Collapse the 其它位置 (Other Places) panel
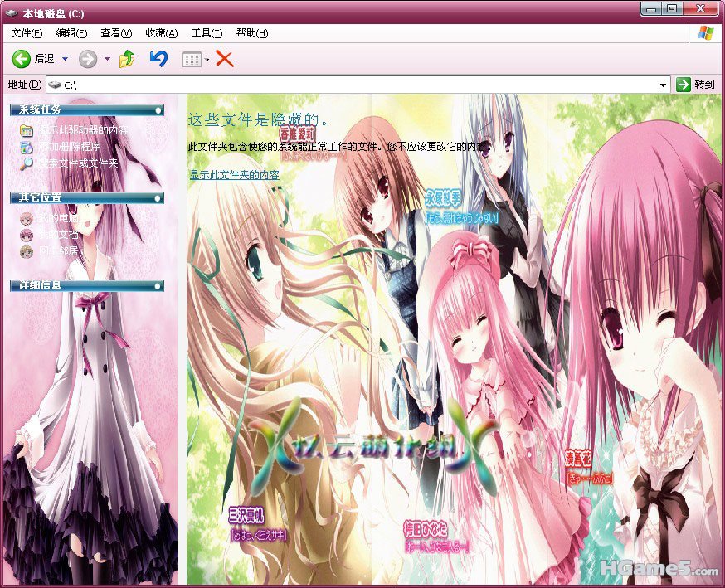Viewport: 725px width, 588px height. pyautogui.click(x=157, y=198)
